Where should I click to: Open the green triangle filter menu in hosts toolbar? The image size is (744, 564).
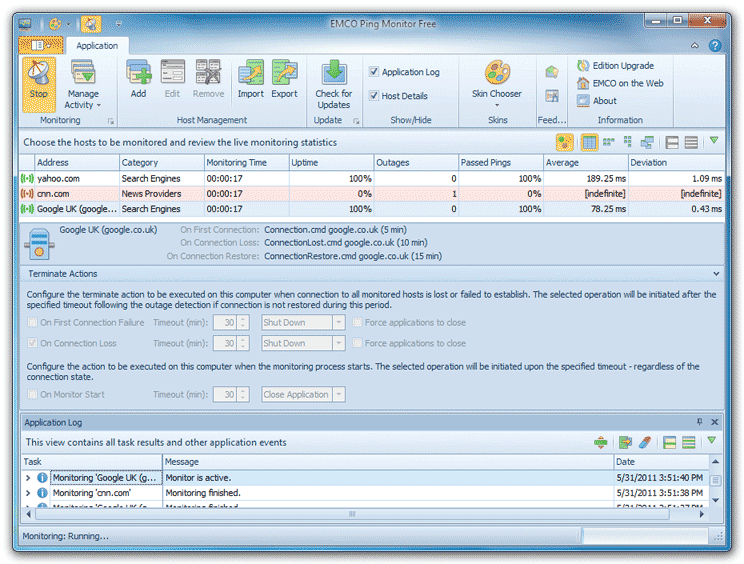tap(714, 140)
